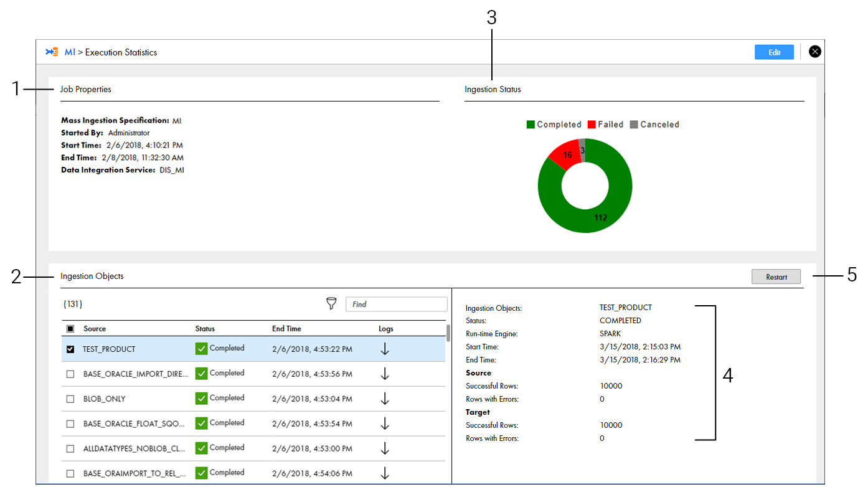
Task: Select the BASE_ORACLE_FLOAT_SQO source name
Action: 134,424
